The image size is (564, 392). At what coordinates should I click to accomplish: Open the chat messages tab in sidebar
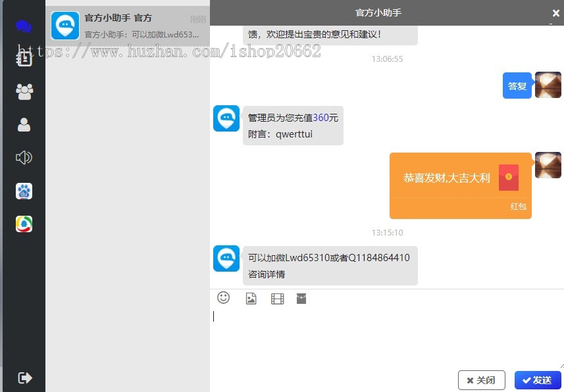click(x=24, y=27)
